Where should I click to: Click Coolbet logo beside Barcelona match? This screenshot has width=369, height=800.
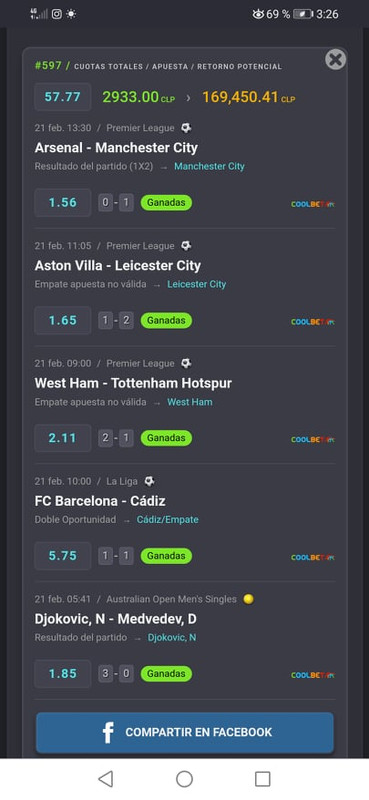coord(313,557)
